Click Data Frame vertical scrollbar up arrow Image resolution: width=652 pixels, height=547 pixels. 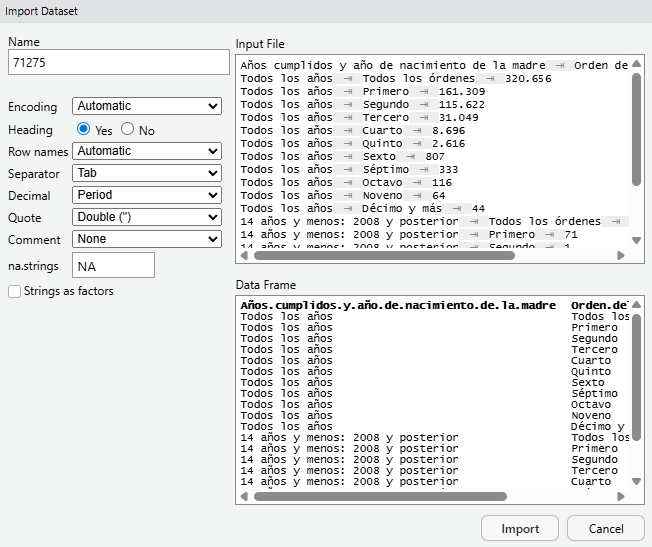(x=637, y=304)
